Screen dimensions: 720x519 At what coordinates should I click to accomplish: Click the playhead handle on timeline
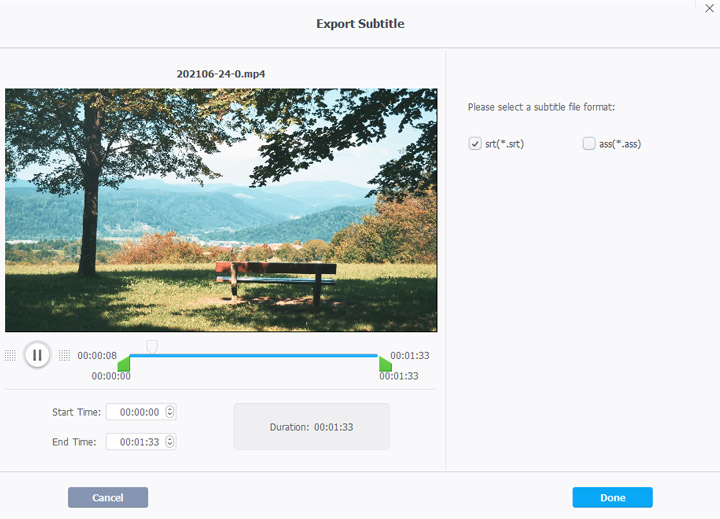pos(152,346)
